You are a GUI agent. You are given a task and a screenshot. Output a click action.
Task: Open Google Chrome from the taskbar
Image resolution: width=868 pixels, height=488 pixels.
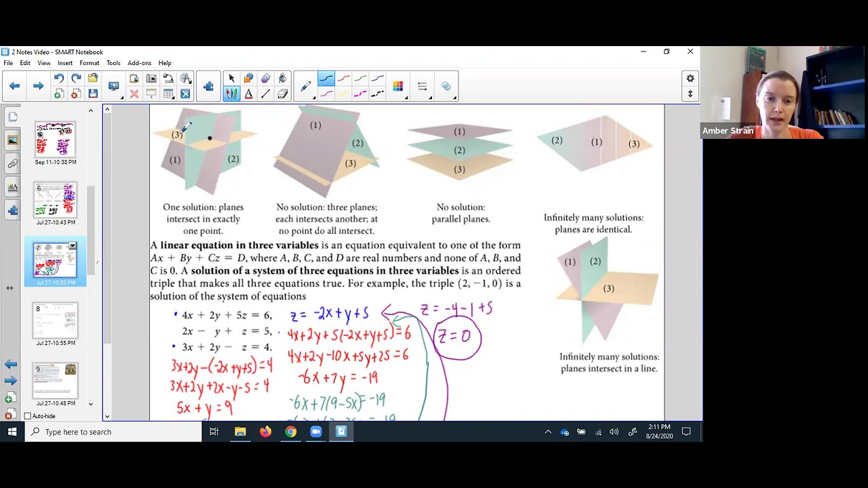tap(290, 432)
